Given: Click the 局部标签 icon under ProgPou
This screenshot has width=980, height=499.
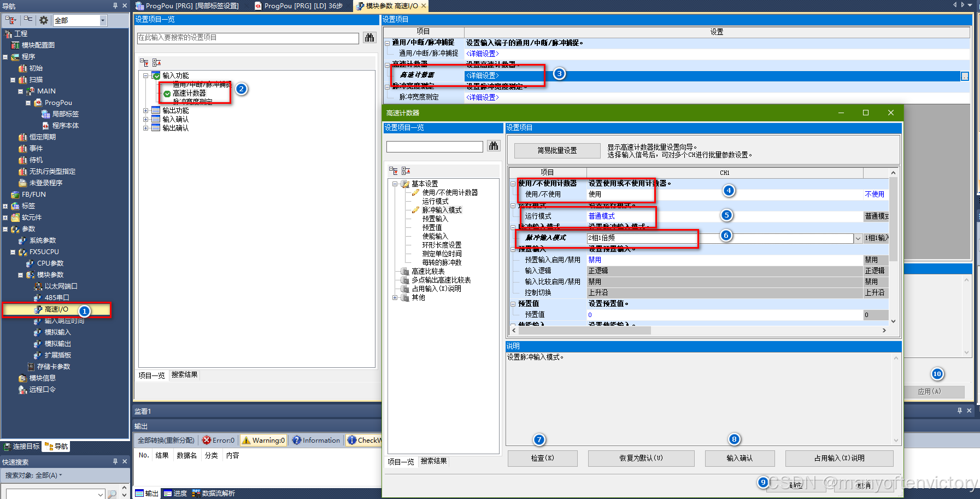Looking at the screenshot, I should pyautogui.click(x=46, y=114).
